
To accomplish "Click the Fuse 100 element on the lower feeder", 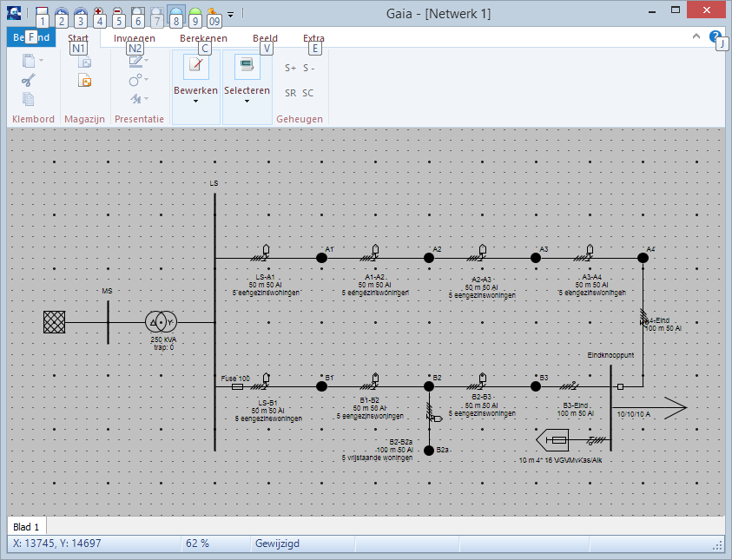I will coord(237,387).
